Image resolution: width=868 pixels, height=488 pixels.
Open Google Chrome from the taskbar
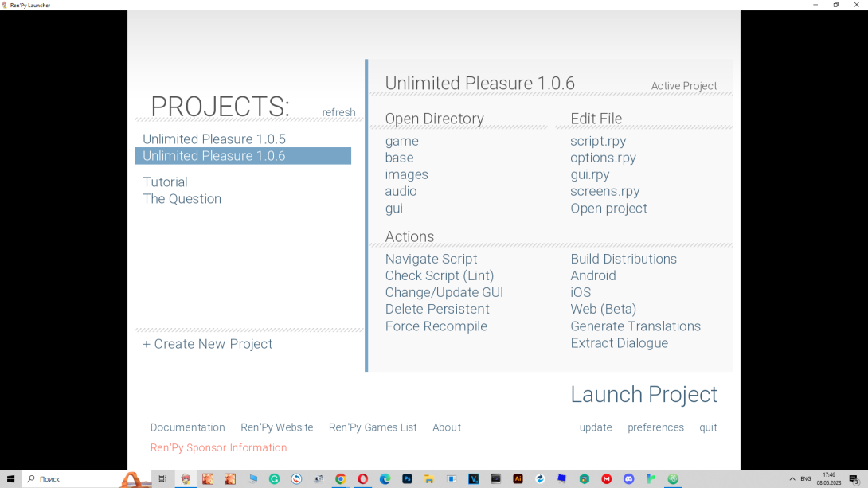click(341, 479)
